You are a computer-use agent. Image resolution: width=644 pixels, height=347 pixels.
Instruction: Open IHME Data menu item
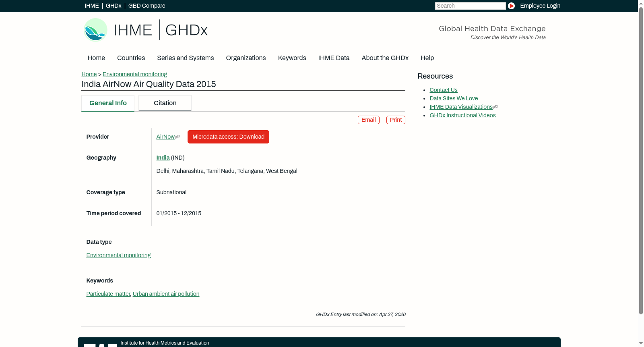tap(334, 58)
